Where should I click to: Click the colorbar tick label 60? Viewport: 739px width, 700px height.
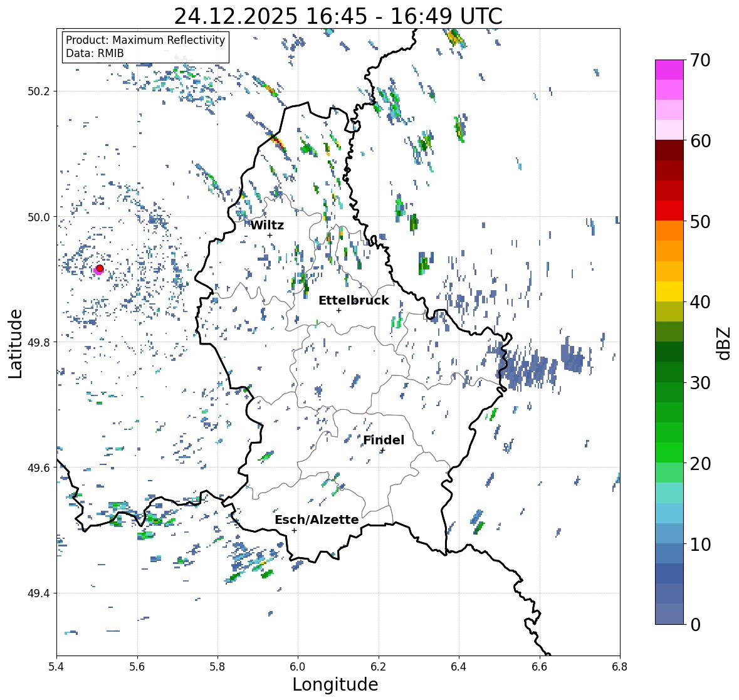700,141
